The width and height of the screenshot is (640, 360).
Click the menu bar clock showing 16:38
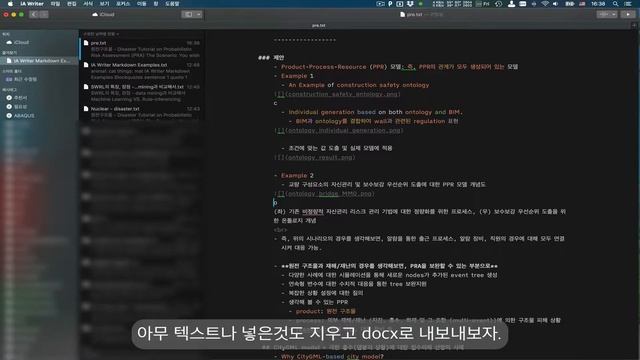pyautogui.click(x=598, y=4)
